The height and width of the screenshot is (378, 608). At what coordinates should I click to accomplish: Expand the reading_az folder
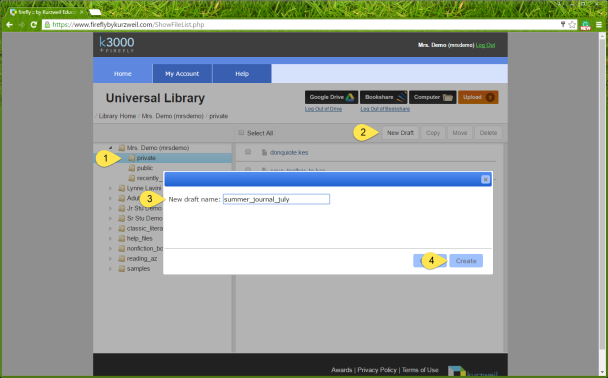tap(111, 259)
